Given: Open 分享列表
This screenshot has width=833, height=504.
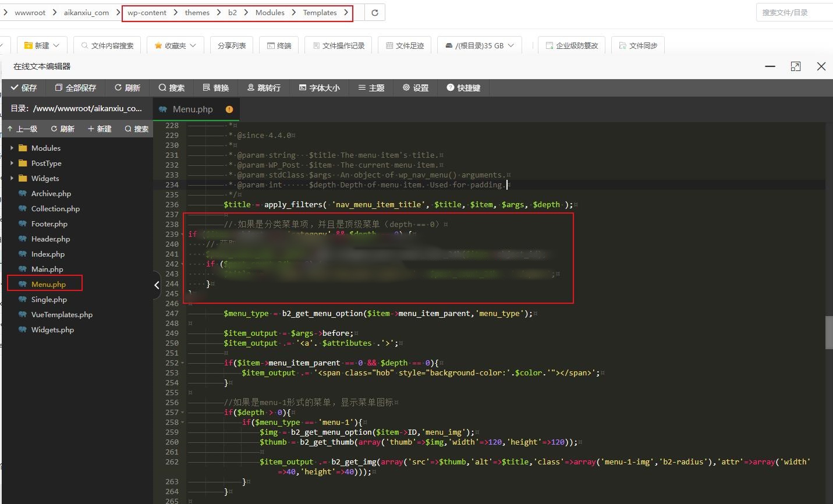Looking at the screenshot, I should tap(232, 45).
